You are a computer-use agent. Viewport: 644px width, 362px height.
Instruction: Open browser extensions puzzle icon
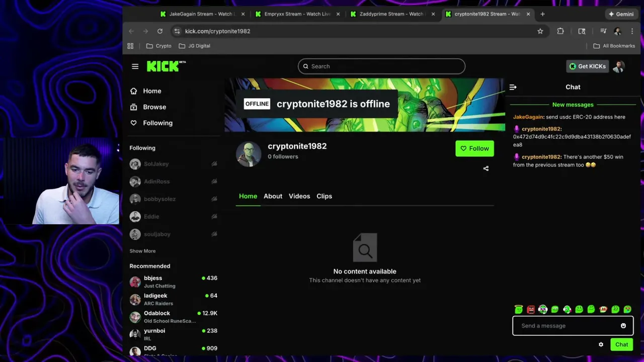[560, 31]
